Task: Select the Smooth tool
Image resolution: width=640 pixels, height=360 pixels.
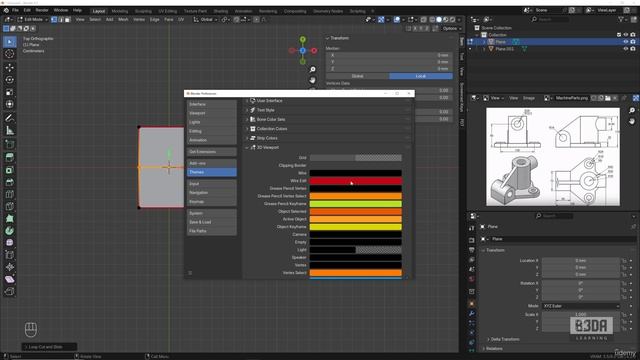Action: tap(10, 243)
